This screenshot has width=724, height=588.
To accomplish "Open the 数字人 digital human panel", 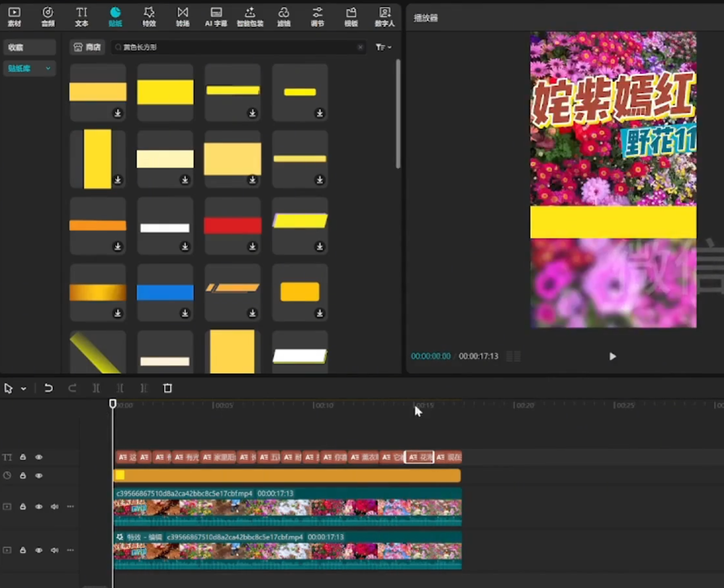I will [x=384, y=17].
